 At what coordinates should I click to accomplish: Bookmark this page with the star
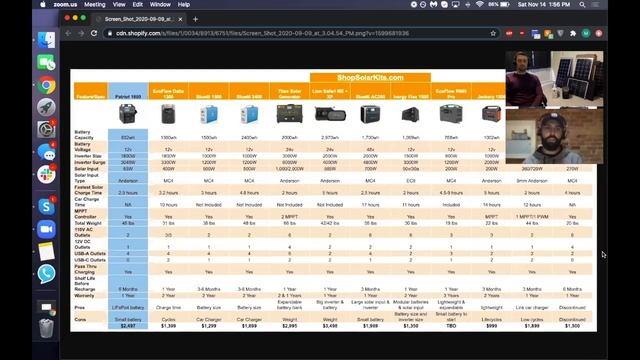click(x=493, y=33)
